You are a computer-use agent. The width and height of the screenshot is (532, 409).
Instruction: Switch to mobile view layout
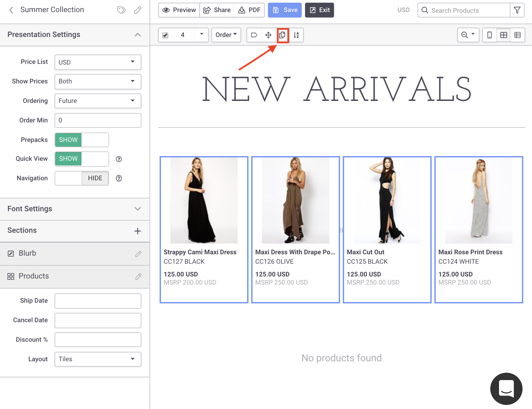click(490, 35)
